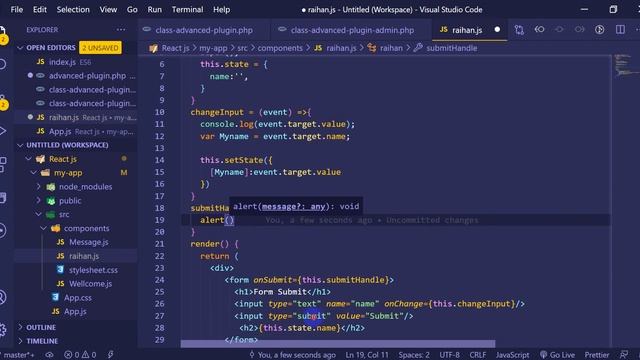Screen dimensions: 640x360
Task: Change CRLF line ending setting
Action: click(x=478, y=355)
